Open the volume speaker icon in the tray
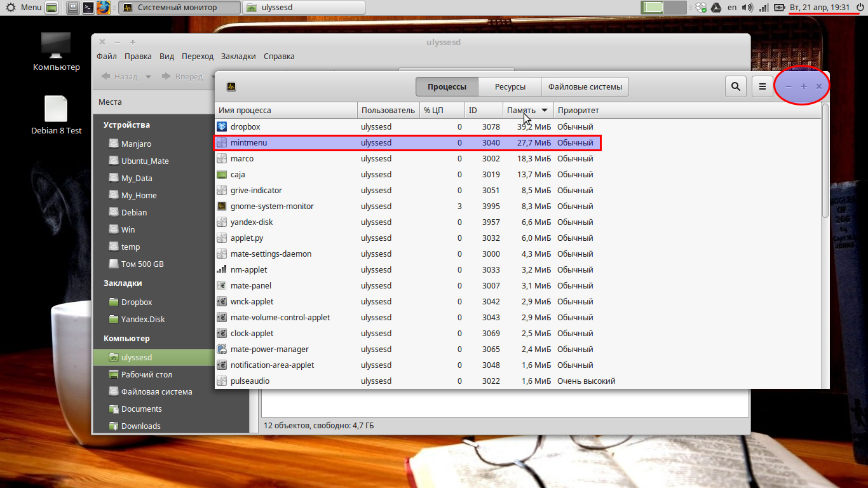The width and height of the screenshot is (868, 488). 747,8
